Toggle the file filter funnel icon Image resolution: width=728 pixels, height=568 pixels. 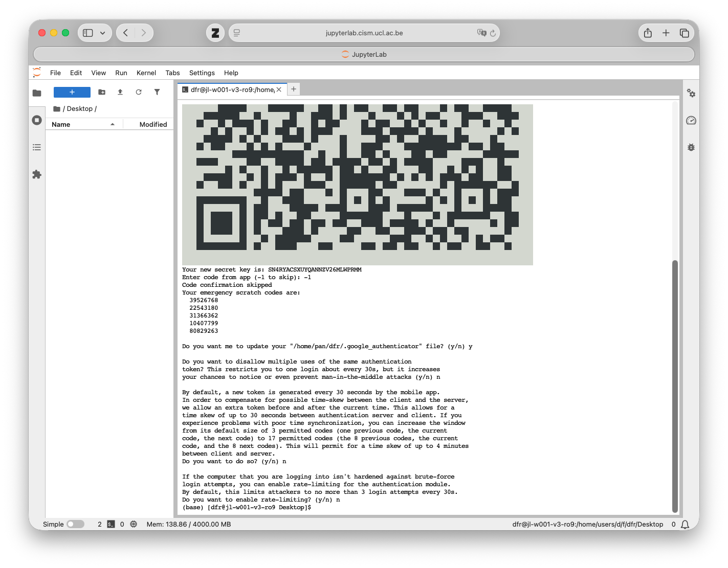click(x=157, y=92)
